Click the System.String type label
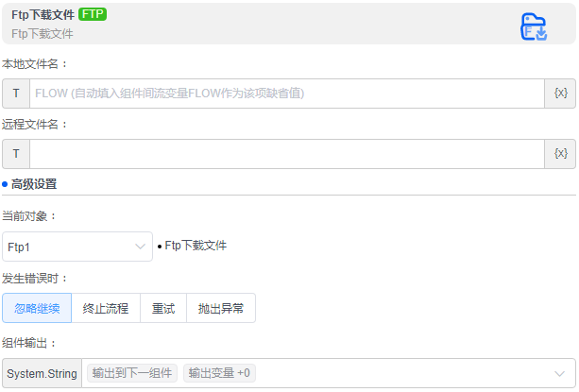Image resolution: width=579 pixels, height=392 pixels. 42,373
